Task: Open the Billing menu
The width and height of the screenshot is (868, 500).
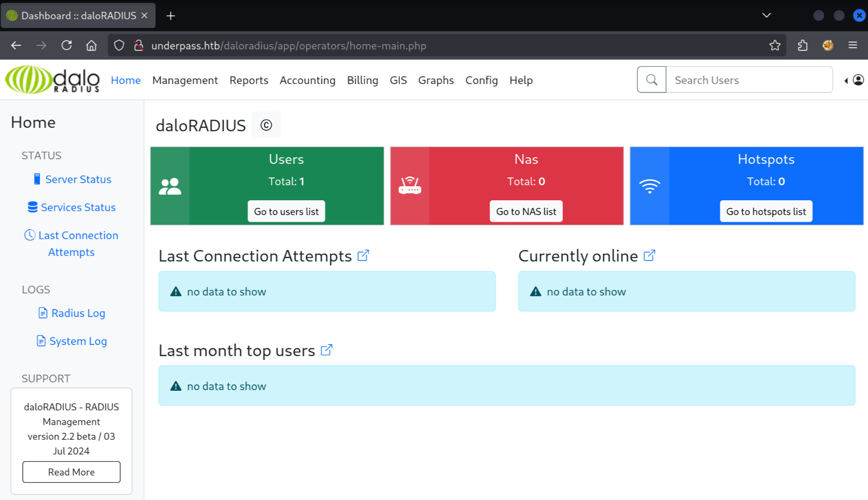Action: click(x=363, y=80)
